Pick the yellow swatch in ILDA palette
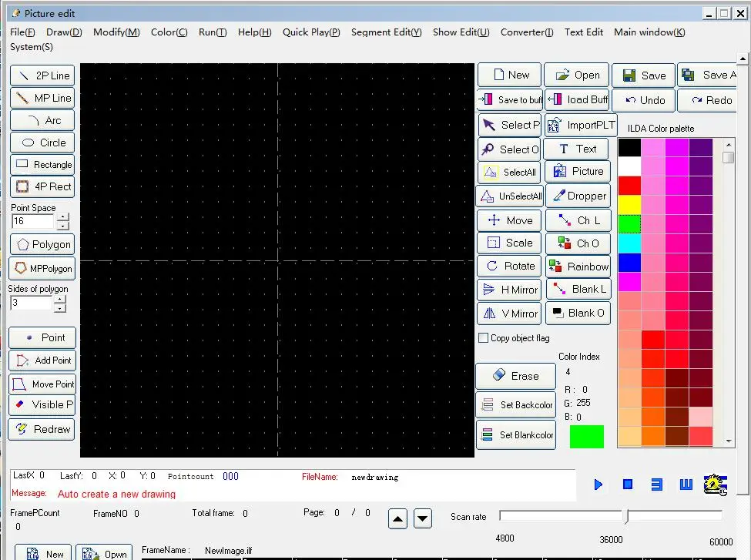The width and height of the screenshot is (751, 560). tap(629, 204)
